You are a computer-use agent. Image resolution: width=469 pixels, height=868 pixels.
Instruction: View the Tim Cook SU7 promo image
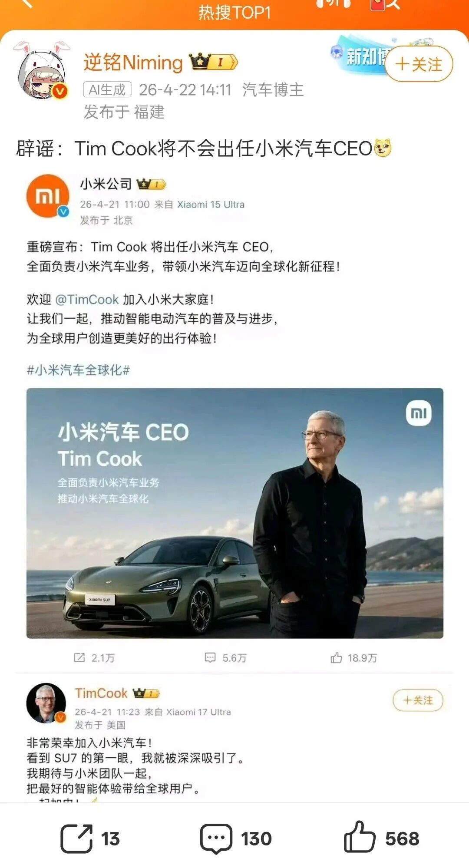(x=235, y=513)
